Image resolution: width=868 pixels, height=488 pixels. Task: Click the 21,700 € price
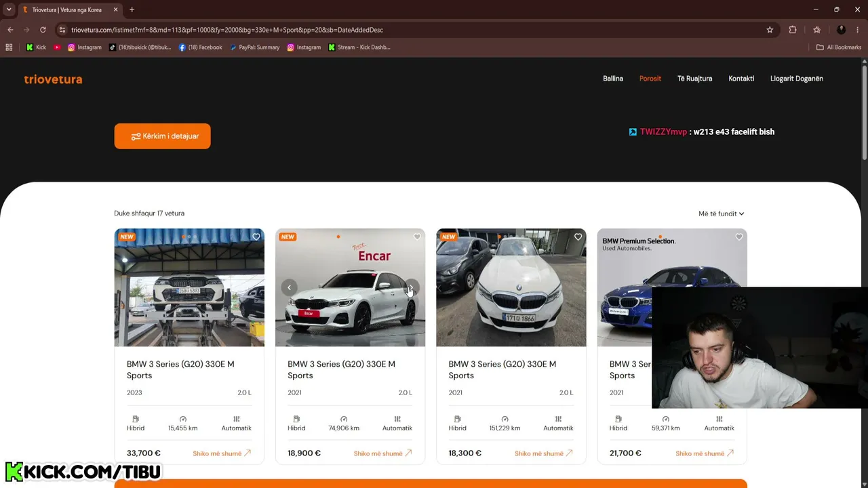tap(625, 453)
